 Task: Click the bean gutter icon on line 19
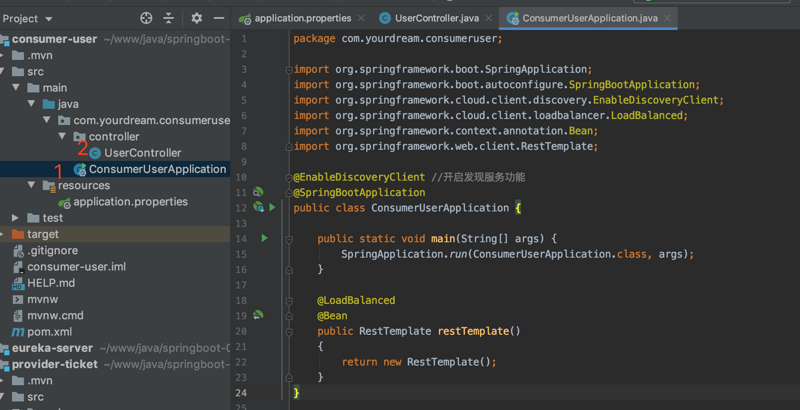258,315
